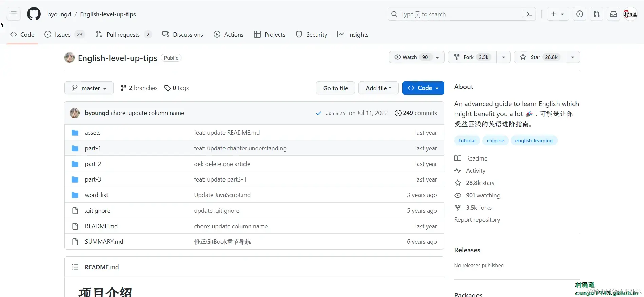Open the command palette icon
Image resolution: width=644 pixels, height=297 pixels.
[529, 14]
